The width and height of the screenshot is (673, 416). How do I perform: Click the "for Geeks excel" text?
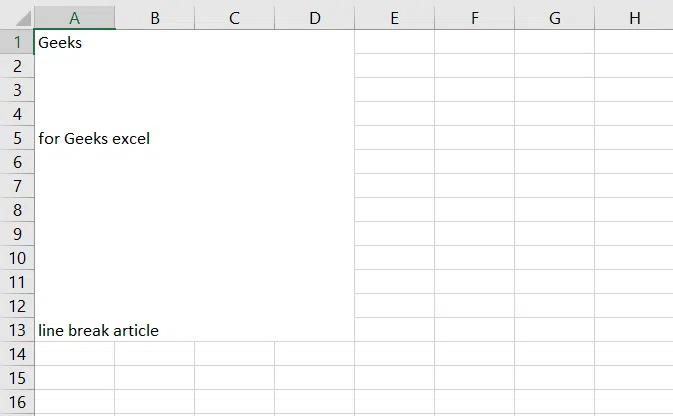[x=94, y=139]
